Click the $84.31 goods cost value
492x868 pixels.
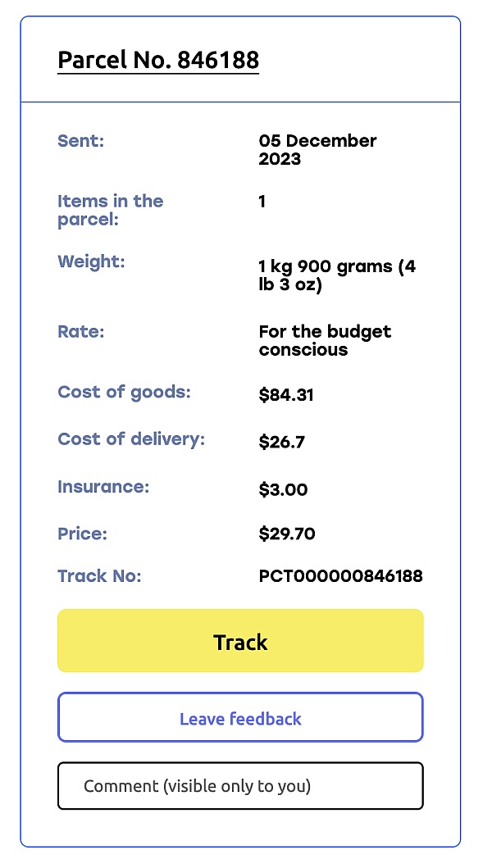tap(286, 395)
